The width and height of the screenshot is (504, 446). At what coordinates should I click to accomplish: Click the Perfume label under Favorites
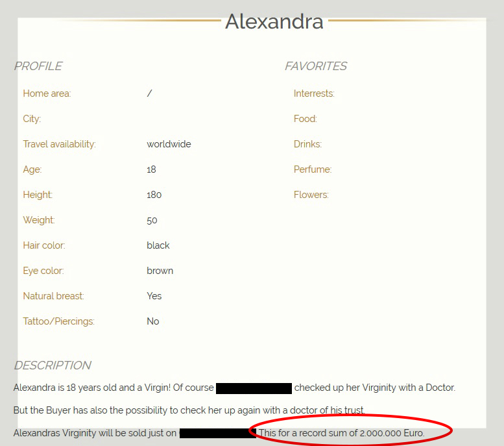pyautogui.click(x=312, y=169)
